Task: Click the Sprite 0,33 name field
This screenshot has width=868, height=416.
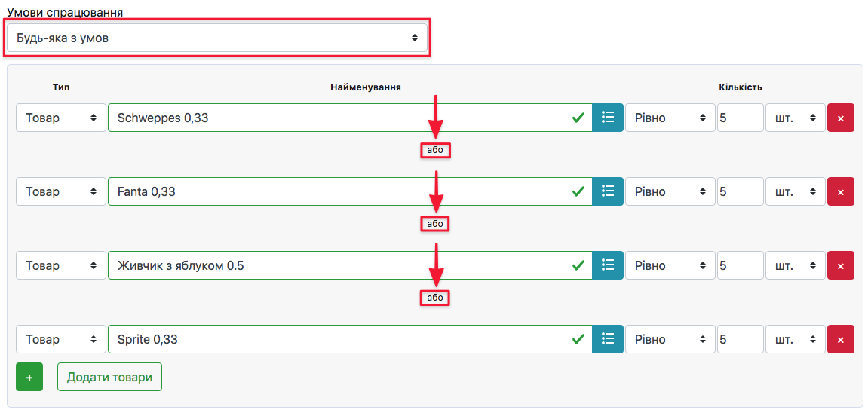Action: 339,339
